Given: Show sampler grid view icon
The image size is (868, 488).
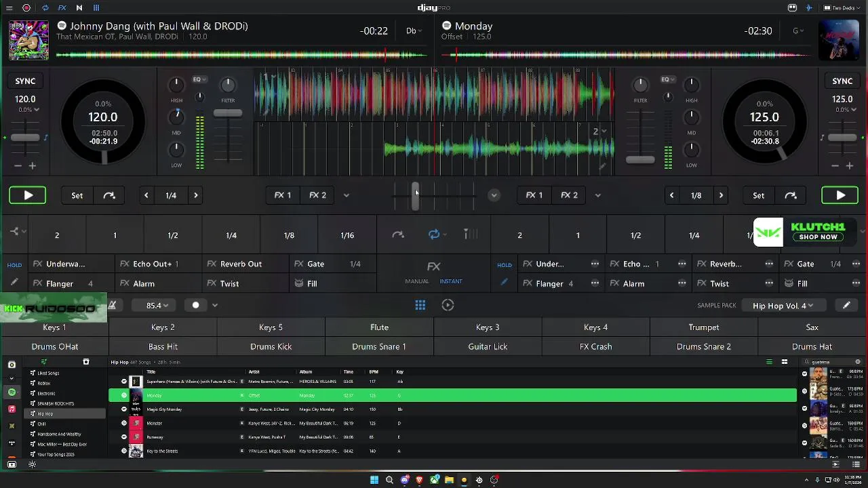Looking at the screenshot, I should pyautogui.click(x=420, y=305).
